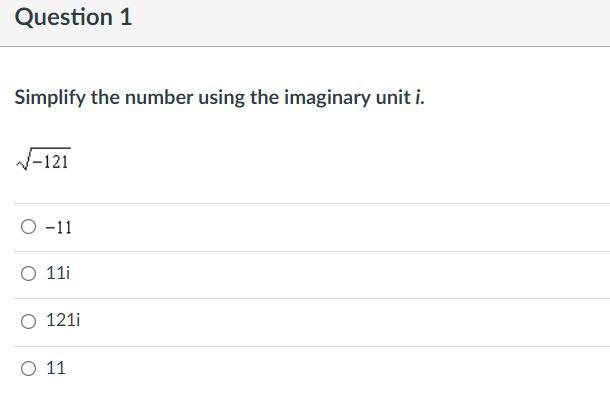Click the "121i" answer label text
This screenshot has width=610, height=402.
click(x=63, y=321)
